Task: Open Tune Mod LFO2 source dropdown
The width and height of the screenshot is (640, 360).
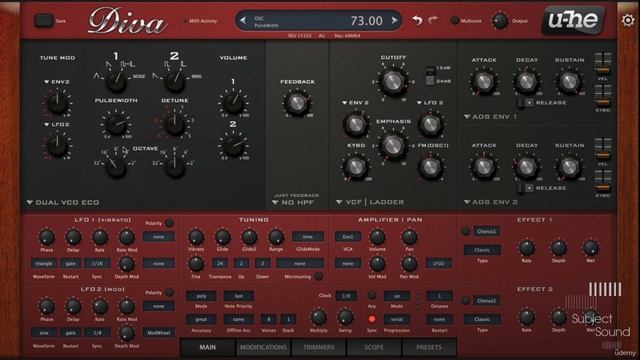Action: pyautogui.click(x=57, y=124)
